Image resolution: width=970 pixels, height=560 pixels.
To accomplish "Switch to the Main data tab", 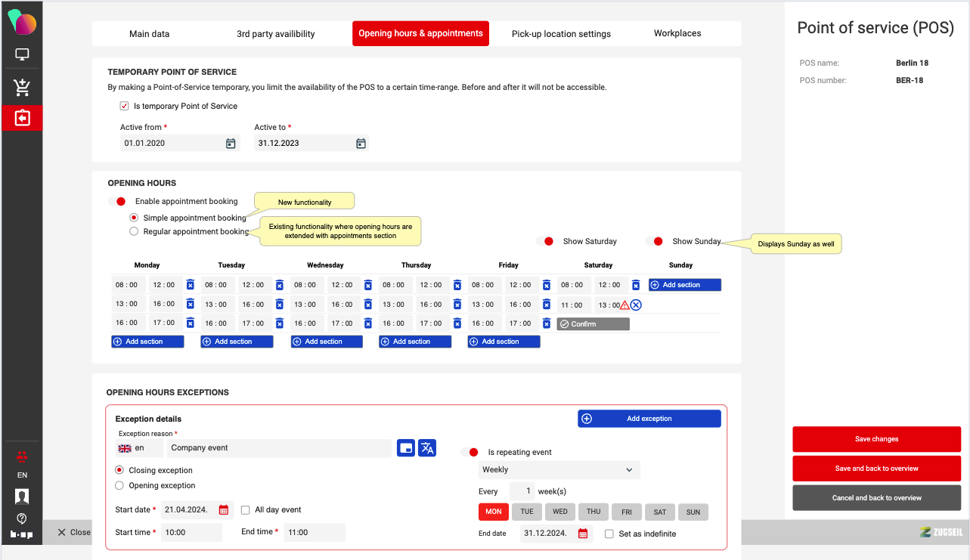I will pos(149,34).
